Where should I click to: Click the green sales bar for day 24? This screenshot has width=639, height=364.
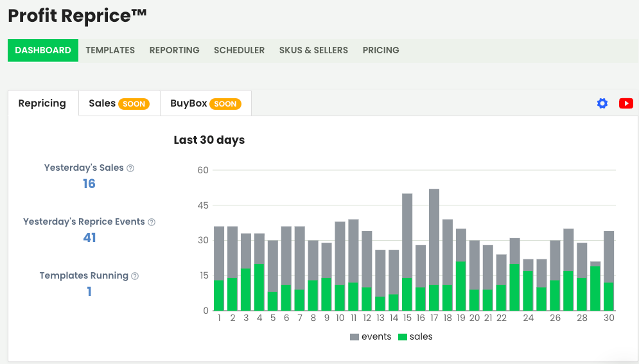[x=528, y=291]
